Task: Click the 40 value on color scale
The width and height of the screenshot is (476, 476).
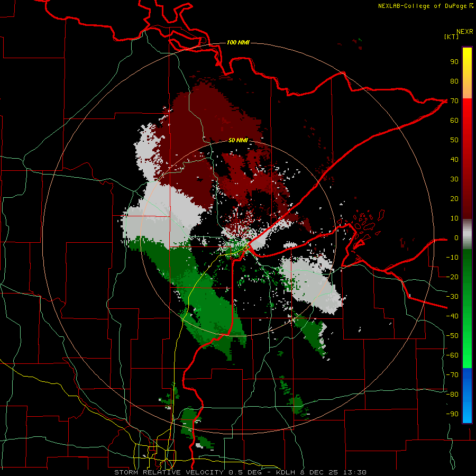Action: (x=454, y=159)
